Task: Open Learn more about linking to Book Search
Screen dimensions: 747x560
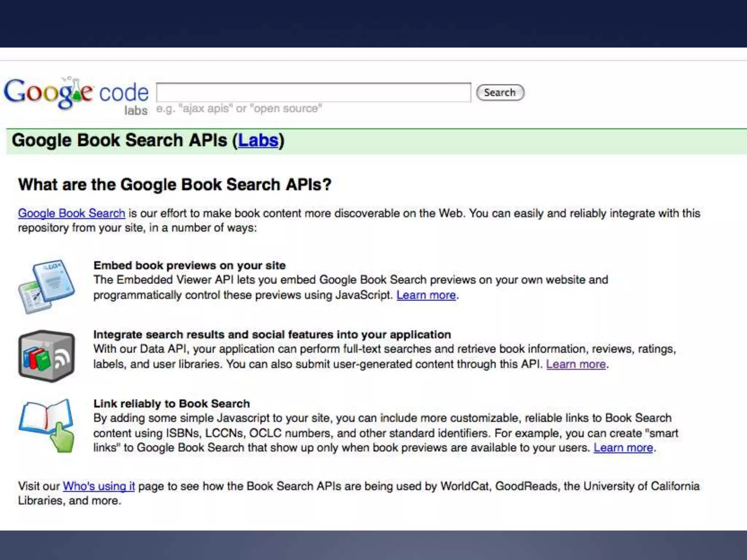Action: (623, 448)
